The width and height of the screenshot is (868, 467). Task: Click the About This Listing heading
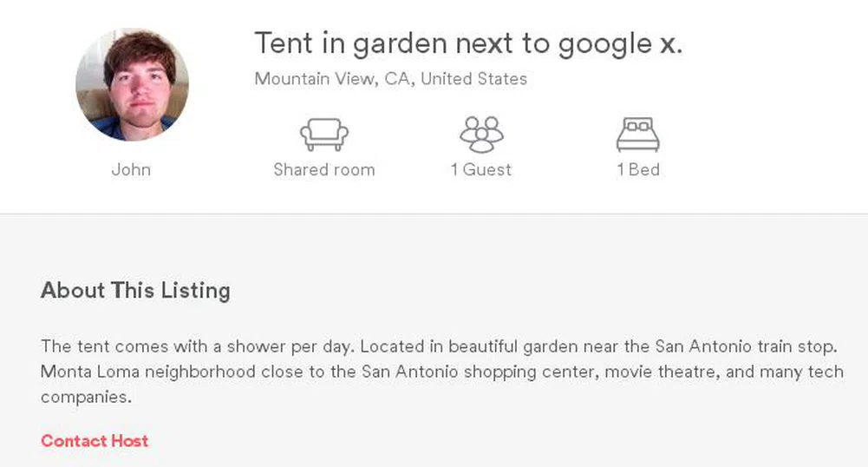pos(135,290)
